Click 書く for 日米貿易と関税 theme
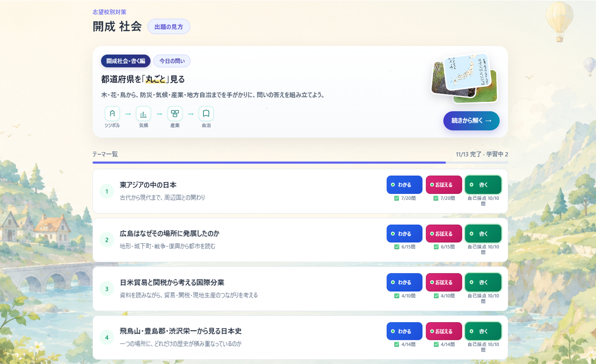Image resolution: width=596 pixels, height=364 pixels. [x=483, y=282]
